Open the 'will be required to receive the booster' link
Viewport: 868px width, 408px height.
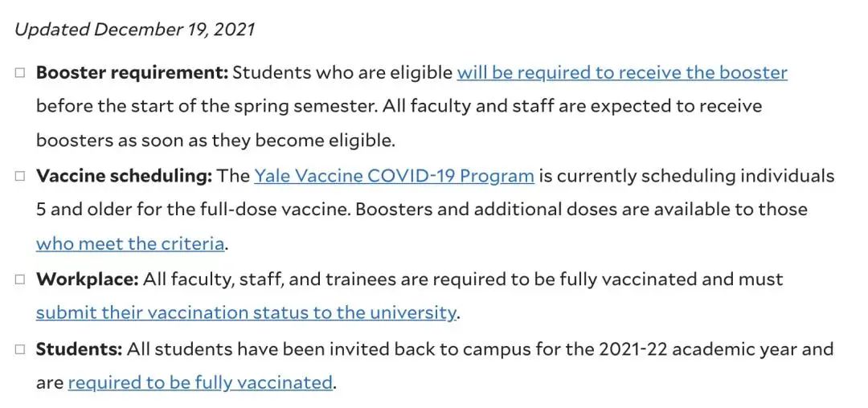tap(621, 73)
